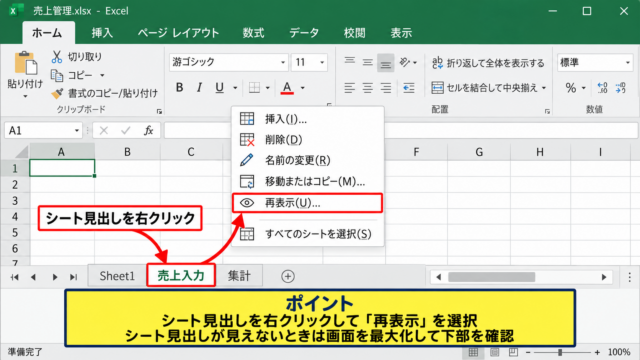640x360 pixels.
Task: Click the Cut (切り取り) scissors icon
Action: click(57, 57)
